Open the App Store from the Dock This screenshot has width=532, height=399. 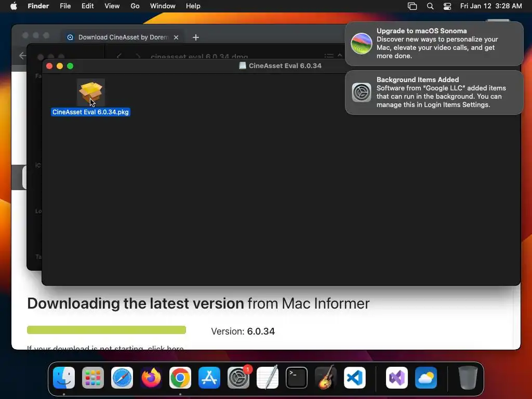tap(209, 378)
